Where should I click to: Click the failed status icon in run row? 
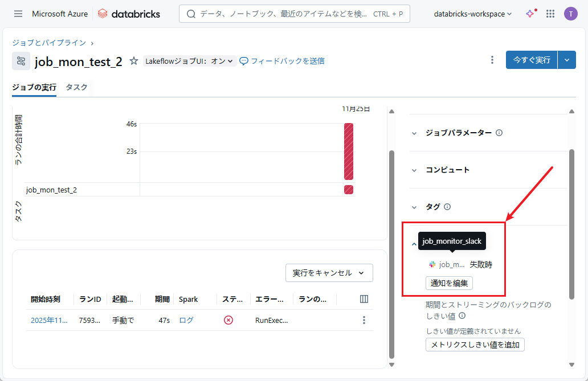pos(228,320)
